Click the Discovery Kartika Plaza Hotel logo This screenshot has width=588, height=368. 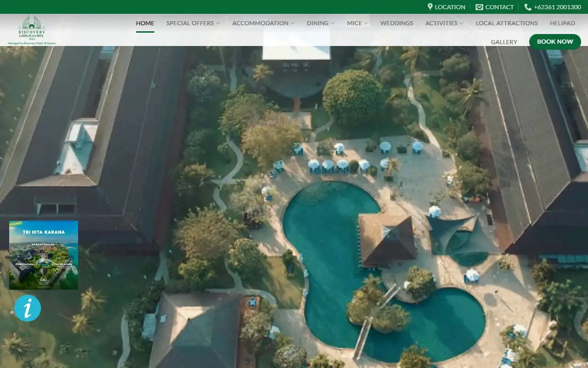32,30
